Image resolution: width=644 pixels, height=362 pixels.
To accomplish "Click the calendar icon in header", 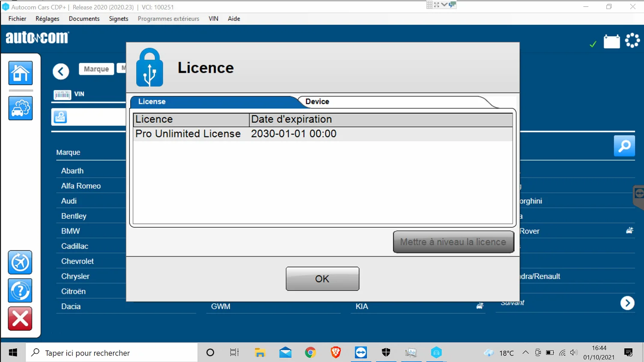I will click(x=611, y=42).
